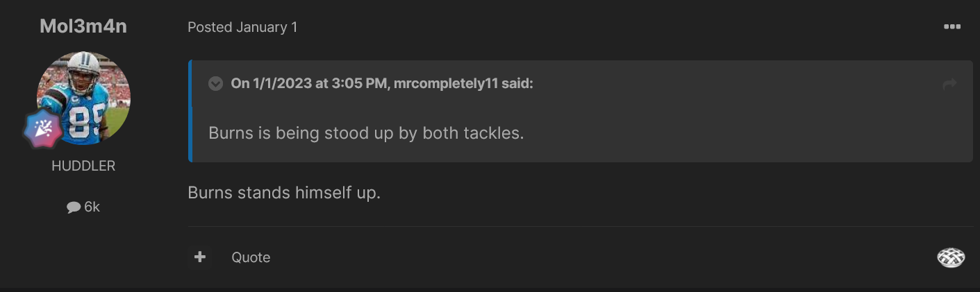The image size is (980, 292).
Task: Click the HUDDLER group label
Action: point(83,166)
